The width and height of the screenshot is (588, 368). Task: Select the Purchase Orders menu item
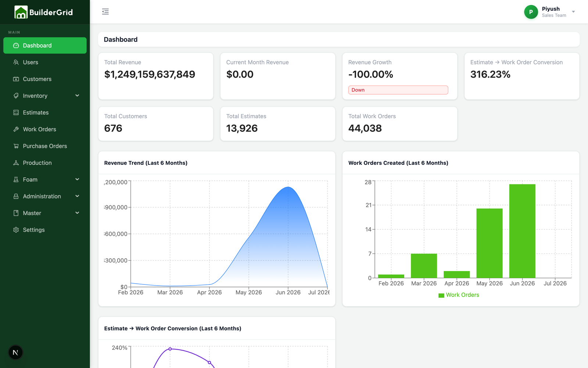pyautogui.click(x=45, y=146)
